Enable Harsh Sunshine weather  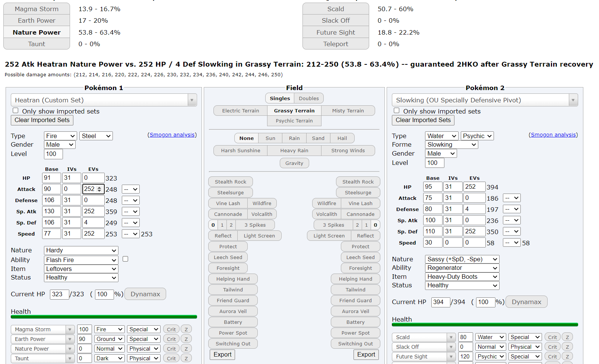(x=240, y=150)
